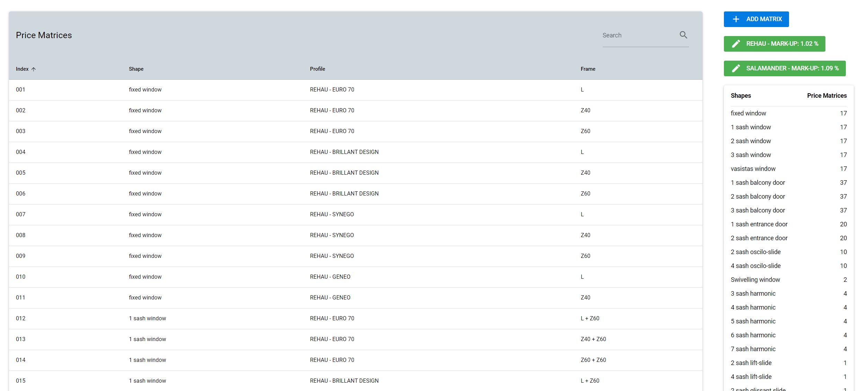Sort by the Profile column header
This screenshot has height=391, width=868.
(317, 69)
